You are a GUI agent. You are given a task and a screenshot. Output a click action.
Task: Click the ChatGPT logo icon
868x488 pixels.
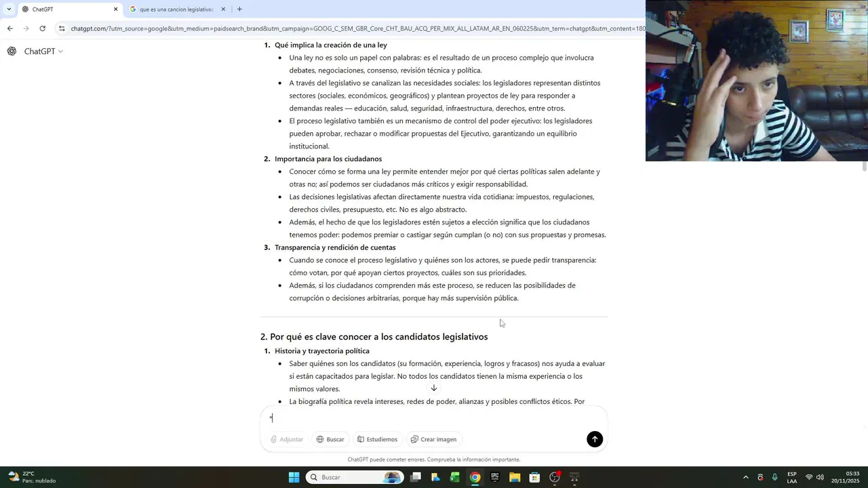point(12,52)
